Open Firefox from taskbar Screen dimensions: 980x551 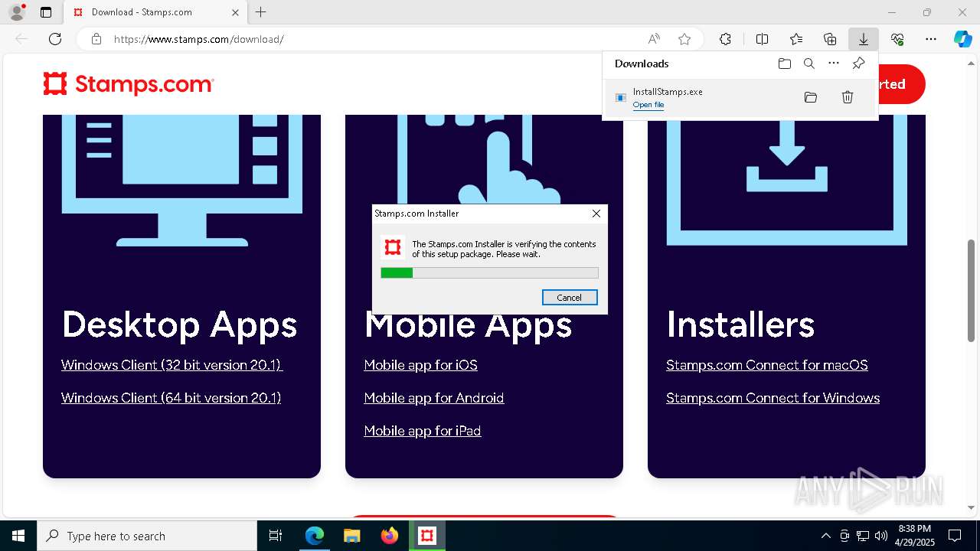pyautogui.click(x=390, y=536)
